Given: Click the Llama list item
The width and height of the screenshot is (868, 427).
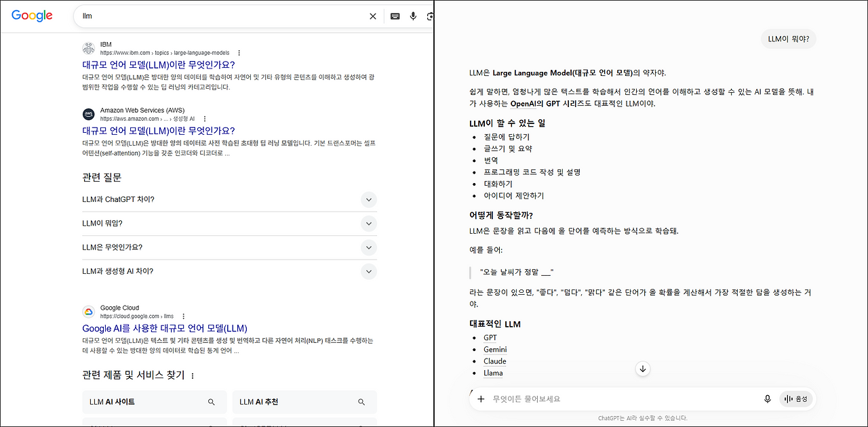Looking at the screenshot, I should coord(493,373).
